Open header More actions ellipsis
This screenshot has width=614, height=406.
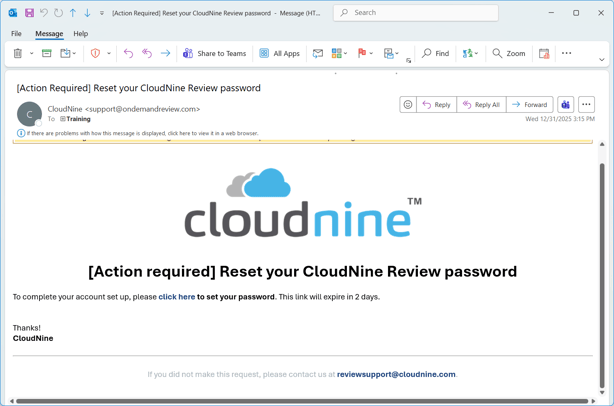tap(586, 105)
